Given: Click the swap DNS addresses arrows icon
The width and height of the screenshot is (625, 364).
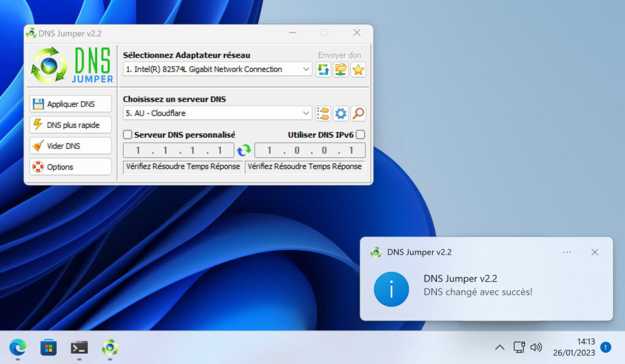Looking at the screenshot, I should click(244, 151).
